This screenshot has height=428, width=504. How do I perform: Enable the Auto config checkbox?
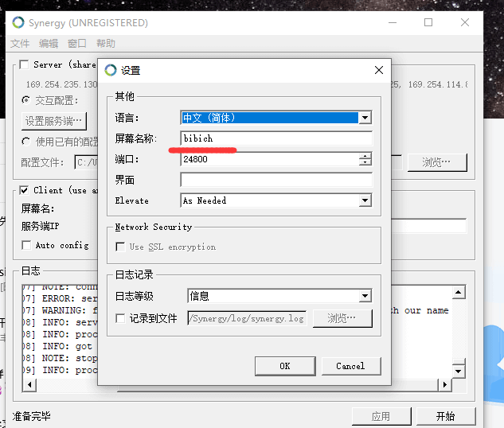pos(26,245)
